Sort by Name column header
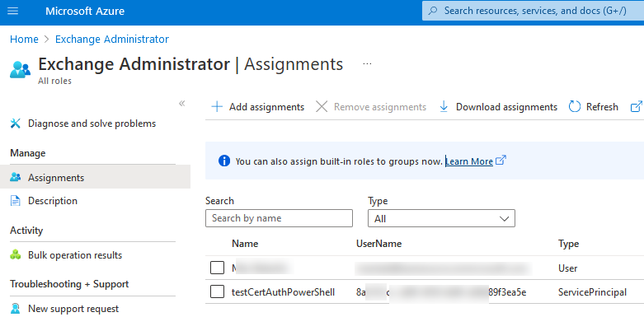The image size is (644, 317). coord(245,244)
